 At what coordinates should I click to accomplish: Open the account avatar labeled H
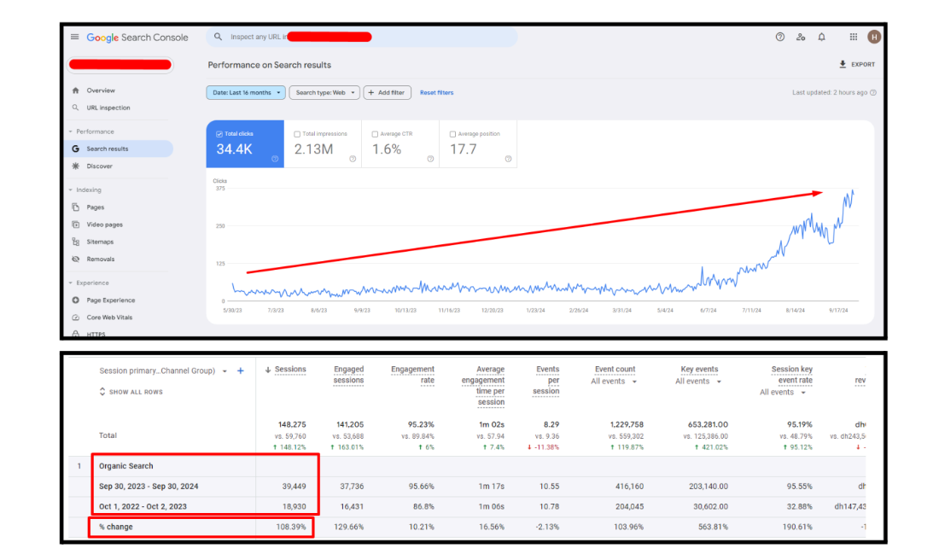tap(874, 37)
